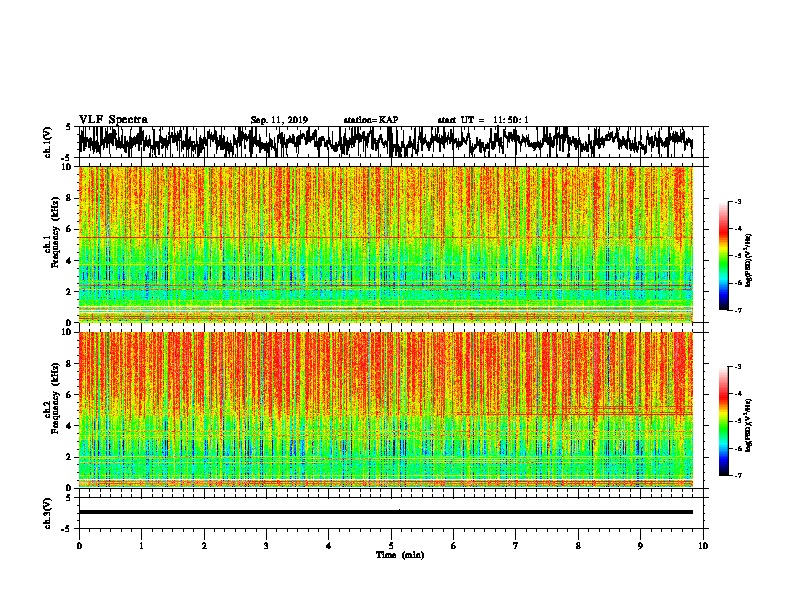Click ch.2 color bar '-7' label
Viewport: 792px width, 612px height.
click(738, 476)
